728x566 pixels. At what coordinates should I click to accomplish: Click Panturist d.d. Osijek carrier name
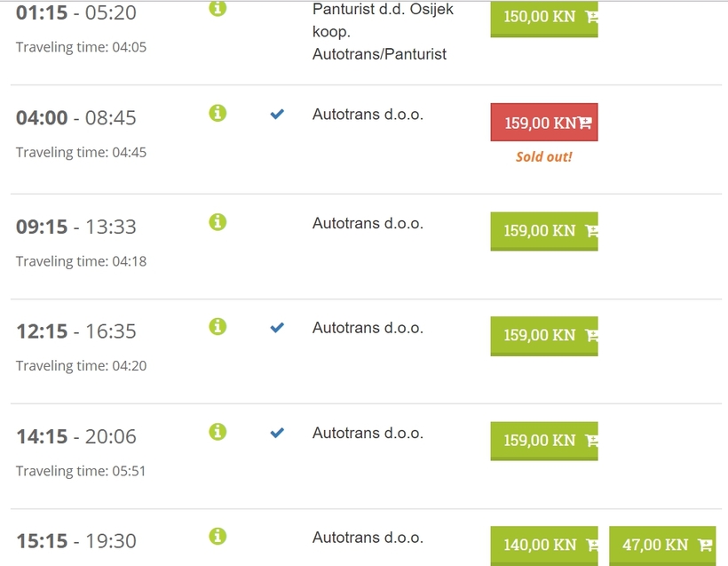[383, 9]
